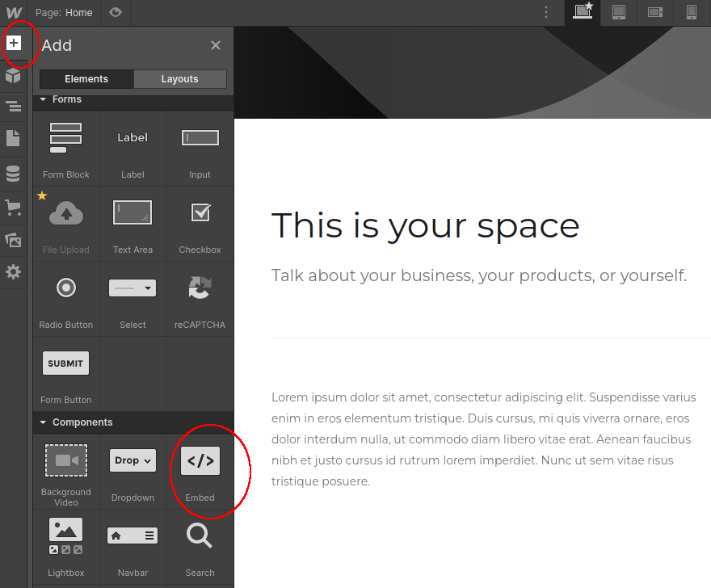Image resolution: width=711 pixels, height=588 pixels.
Task: Switch to the Elements tab
Action: (x=86, y=78)
